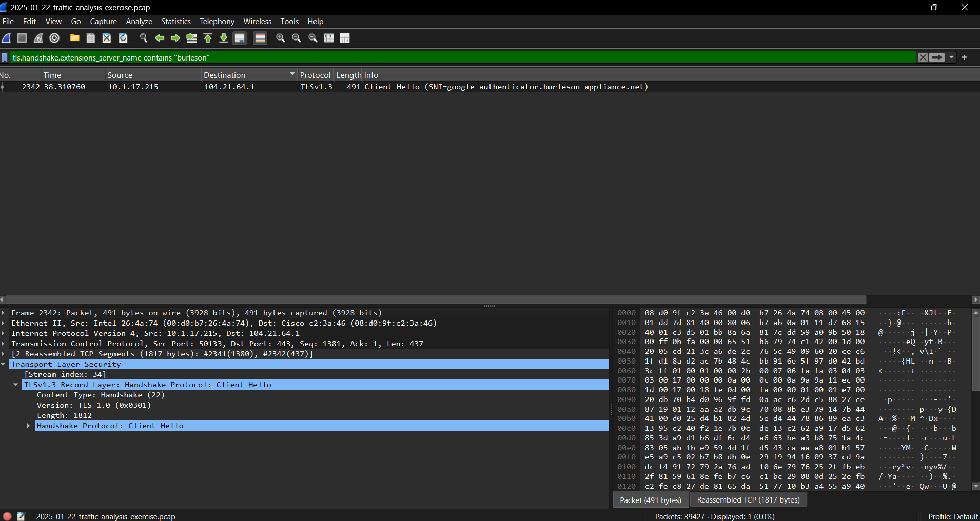
Task: Sort by the Time column
Action: coord(72,75)
